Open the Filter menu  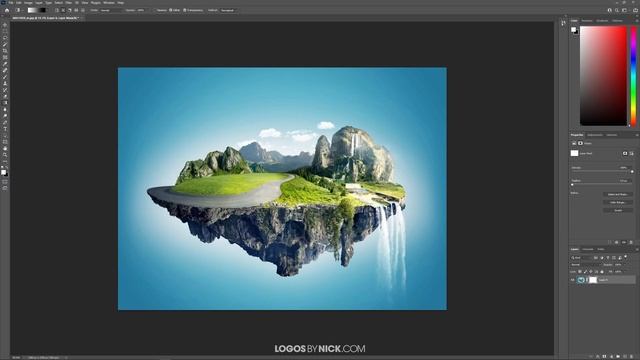pos(69,3)
